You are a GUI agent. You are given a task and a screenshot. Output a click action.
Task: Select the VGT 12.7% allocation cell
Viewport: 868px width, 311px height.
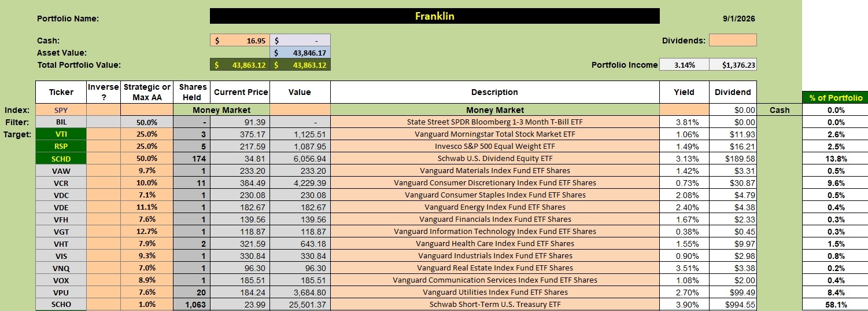point(147,232)
